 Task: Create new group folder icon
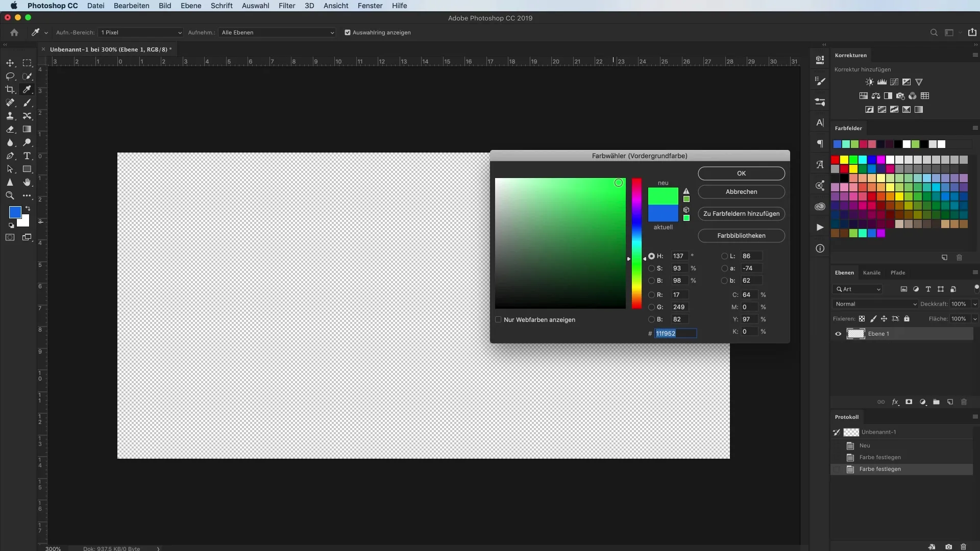pos(937,402)
